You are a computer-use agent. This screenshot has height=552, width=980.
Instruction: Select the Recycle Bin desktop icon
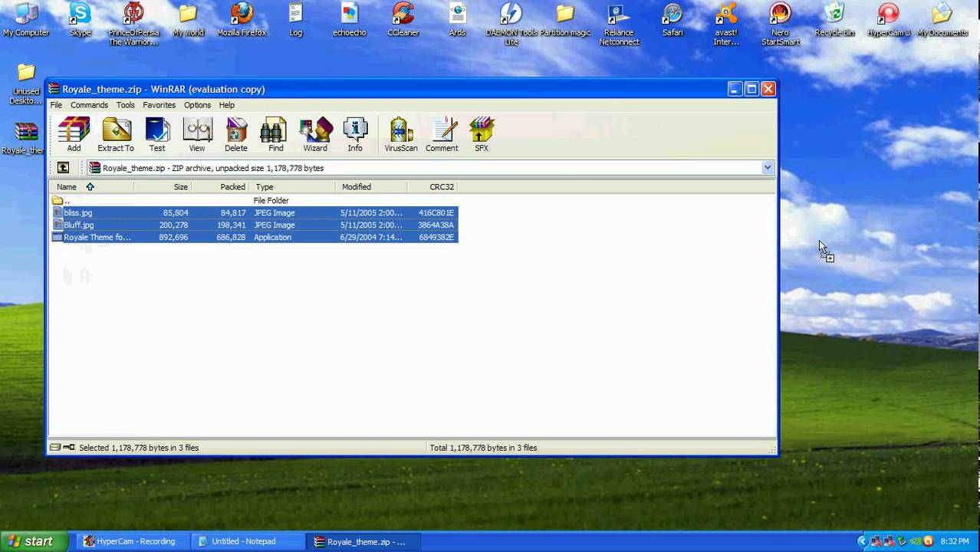coord(834,20)
